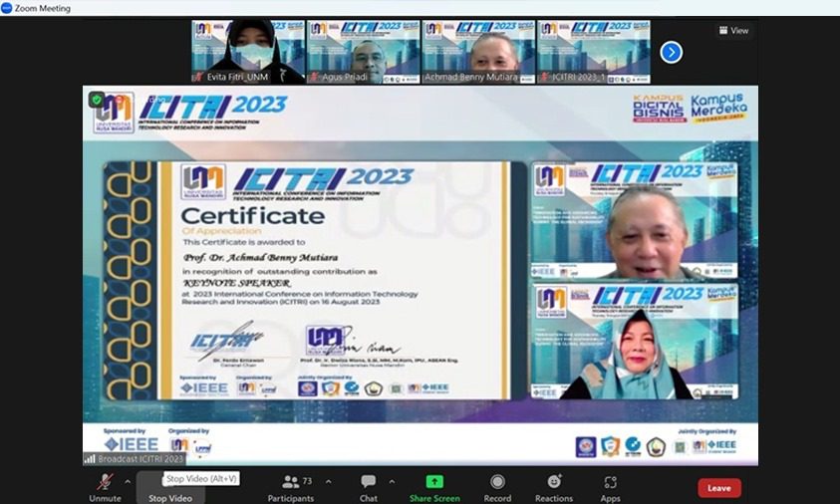Open Participants panel icon
This screenshot has width=840, height=504.
pos(290,482)
